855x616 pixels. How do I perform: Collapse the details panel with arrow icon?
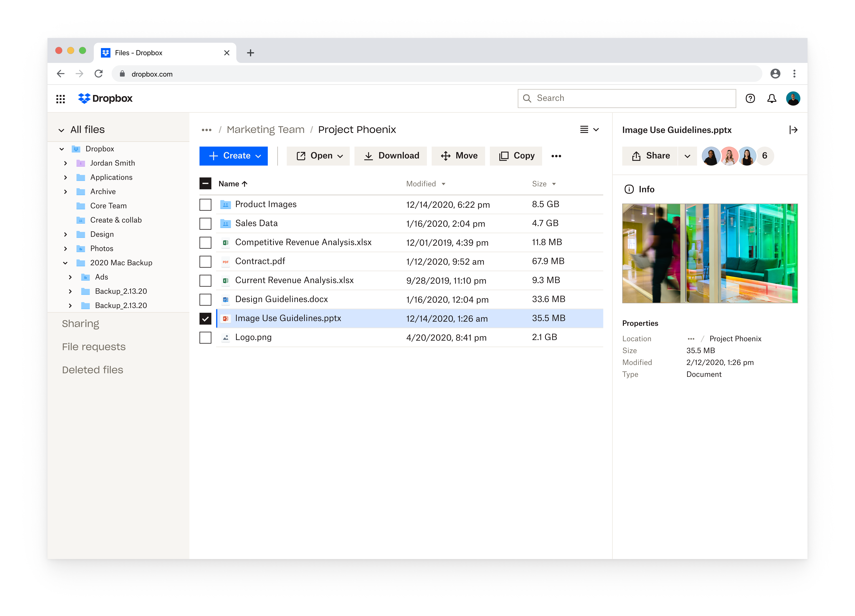point(793,130)
